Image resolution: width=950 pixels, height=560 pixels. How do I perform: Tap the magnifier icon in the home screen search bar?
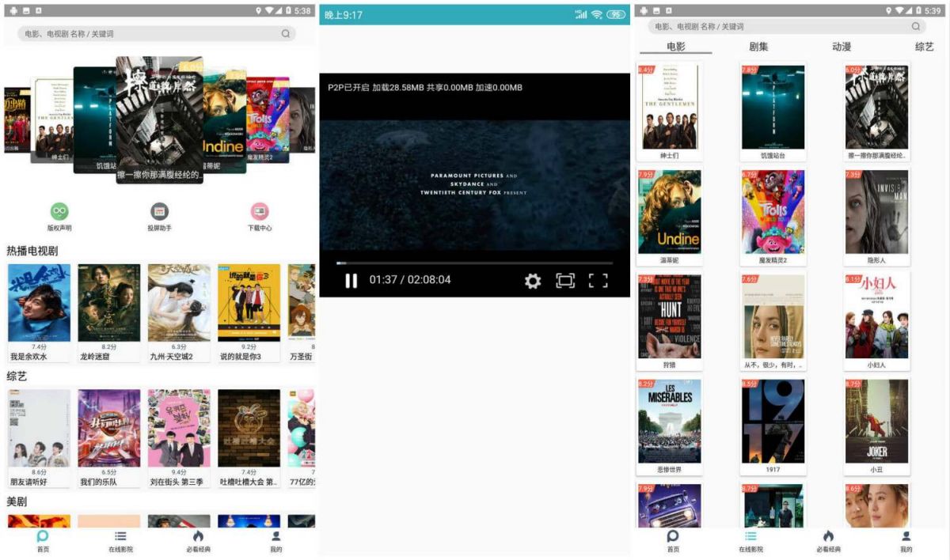coord(286,34)
